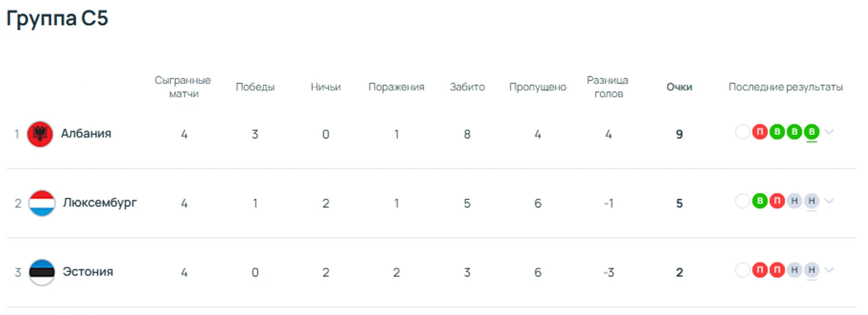Open the Люксембург team link

100,202
